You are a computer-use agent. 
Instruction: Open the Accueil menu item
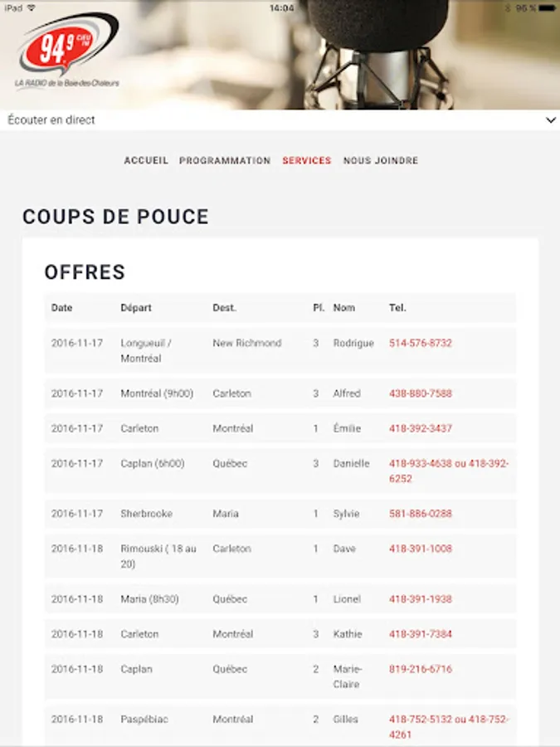point(146,161)
